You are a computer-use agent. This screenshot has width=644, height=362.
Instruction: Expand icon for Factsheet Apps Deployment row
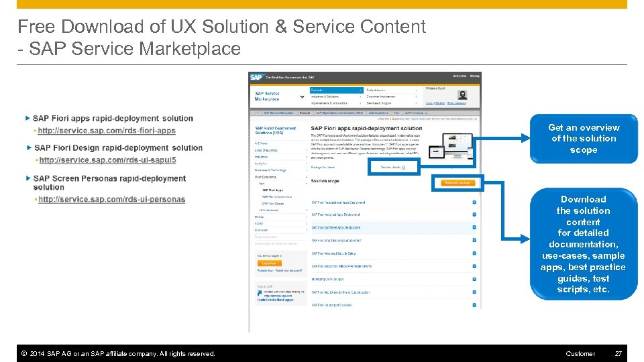click(x=474, y=227)
